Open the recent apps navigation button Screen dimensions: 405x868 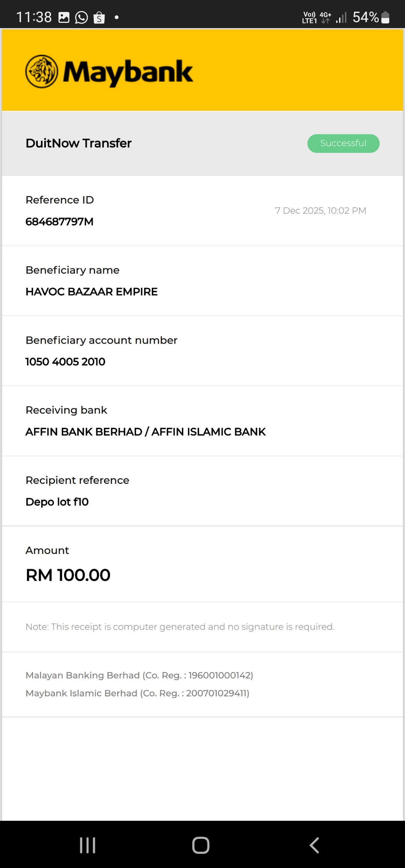click(x=88, y=845)
